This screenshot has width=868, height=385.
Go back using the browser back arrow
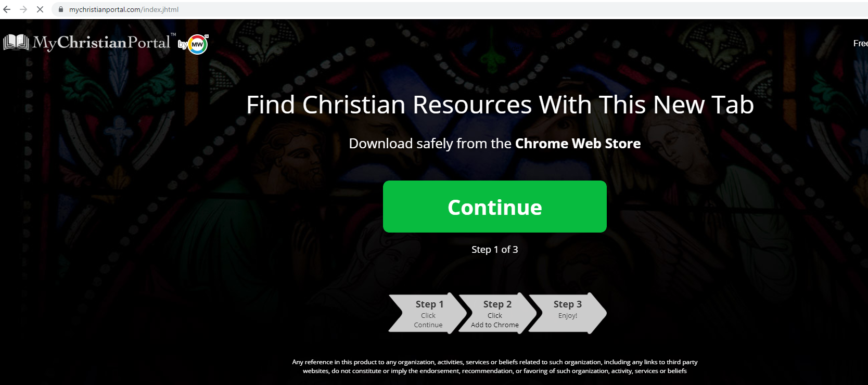tap(7, 9)
